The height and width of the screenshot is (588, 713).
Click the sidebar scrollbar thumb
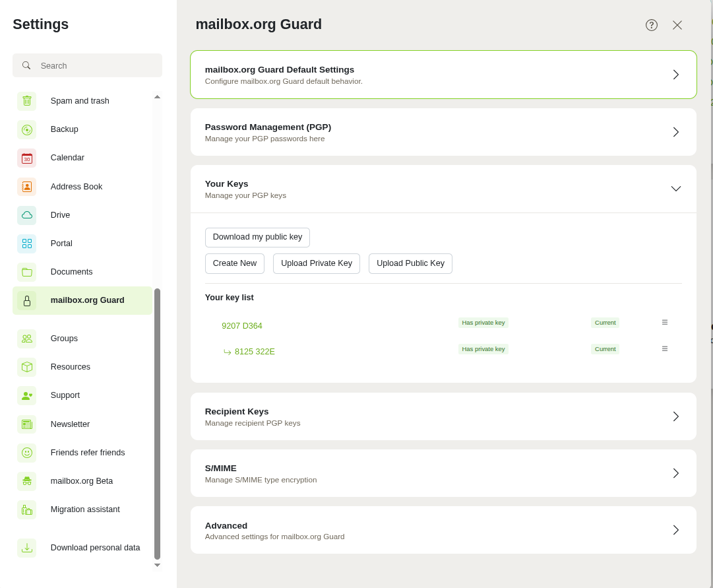[x=158, y=424]
